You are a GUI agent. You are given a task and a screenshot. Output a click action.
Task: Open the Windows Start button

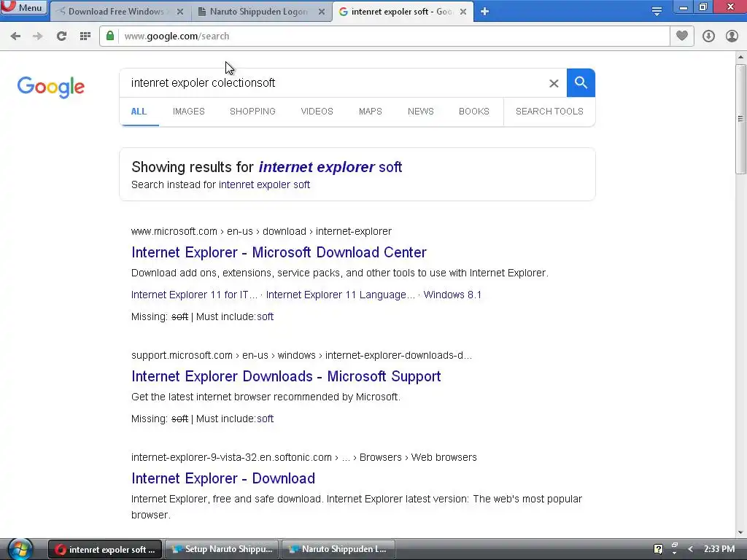[20, 549]
